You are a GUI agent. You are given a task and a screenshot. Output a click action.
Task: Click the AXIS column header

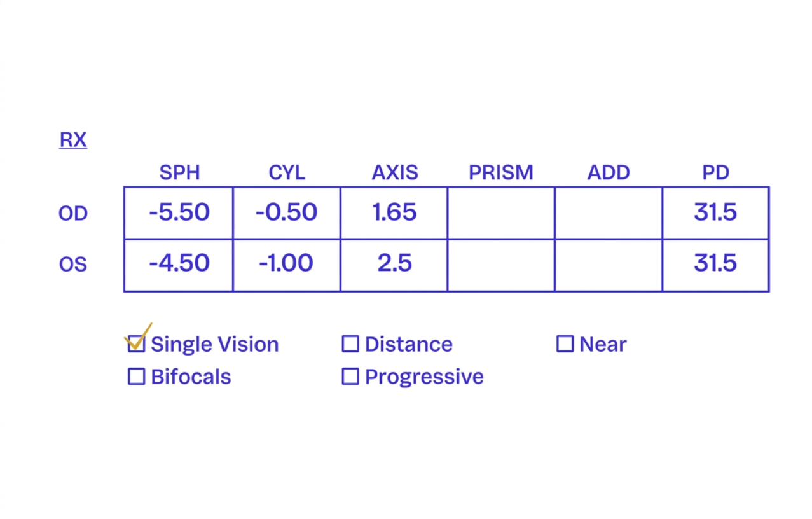(x=395, y=172)
